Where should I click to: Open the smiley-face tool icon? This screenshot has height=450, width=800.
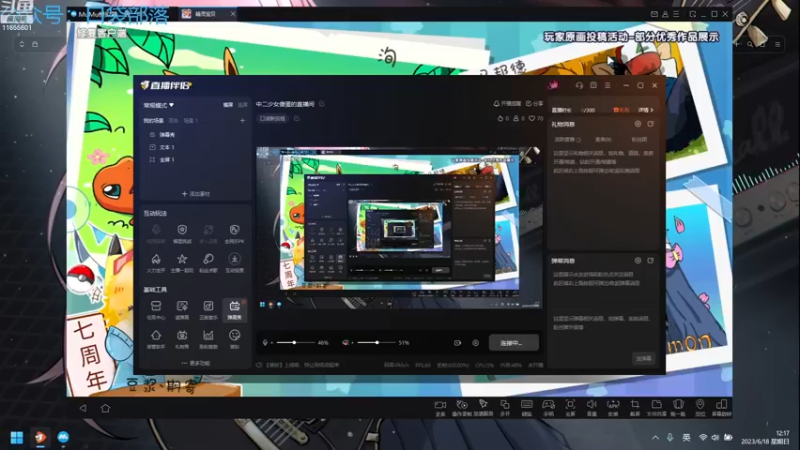(x=234, y=339)
